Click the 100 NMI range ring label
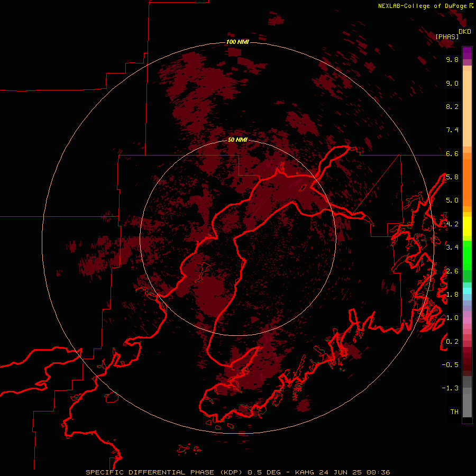Image resolution: width=476 pixels, height=476 pixels. (x=237, y=42)
